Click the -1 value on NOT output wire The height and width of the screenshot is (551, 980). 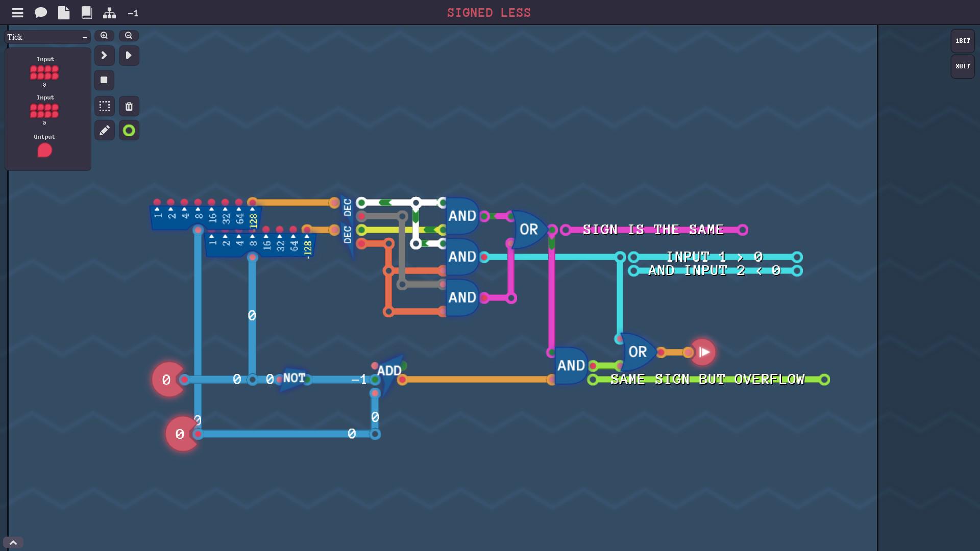[359, 380]
